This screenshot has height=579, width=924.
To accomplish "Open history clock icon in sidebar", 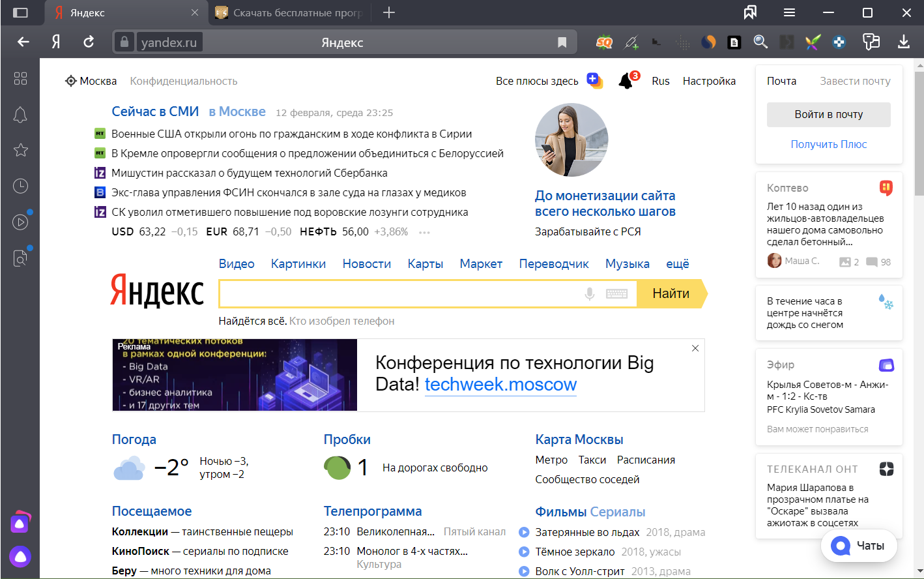I will 20,186.
